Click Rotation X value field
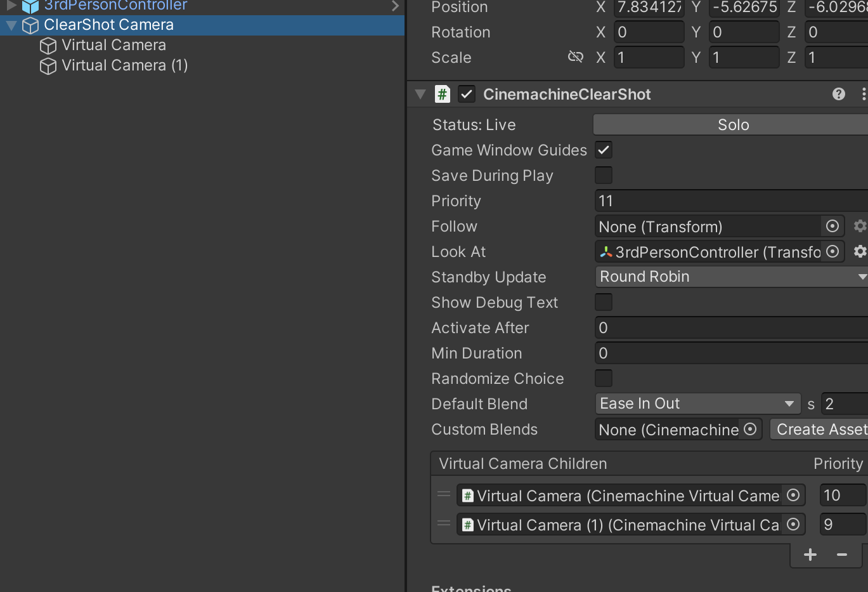 [x=648, y=32]
